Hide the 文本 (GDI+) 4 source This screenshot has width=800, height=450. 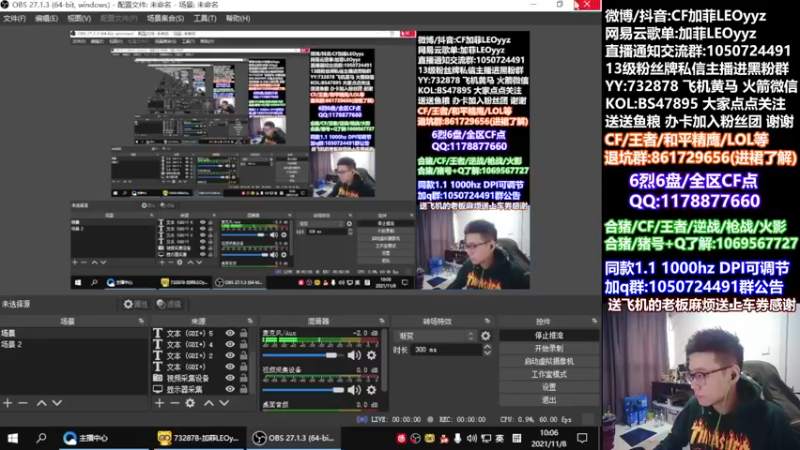point(230,344)
